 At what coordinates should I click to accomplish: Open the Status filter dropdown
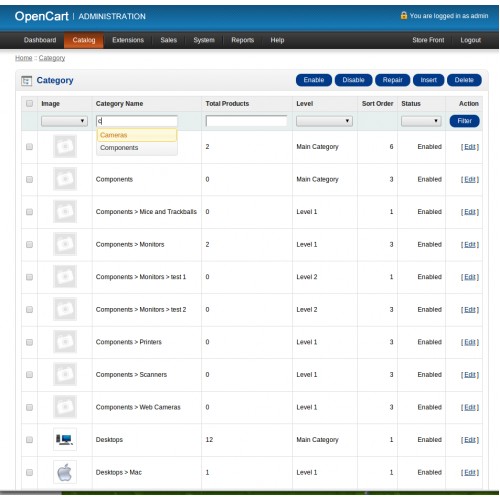(x=421, y=121)
